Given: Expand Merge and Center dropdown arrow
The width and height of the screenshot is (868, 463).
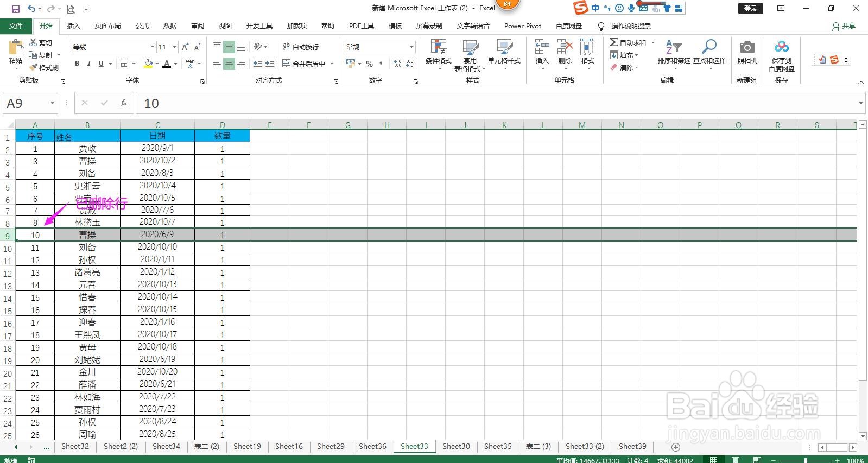Looking at the screenshot, I should [332, 64].
